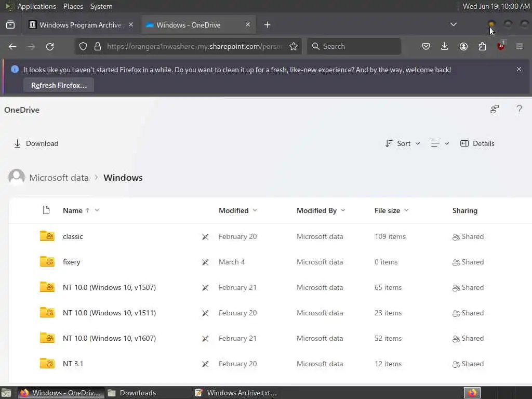
Task: Open the Firefox downloads panel
Action: 445,46
